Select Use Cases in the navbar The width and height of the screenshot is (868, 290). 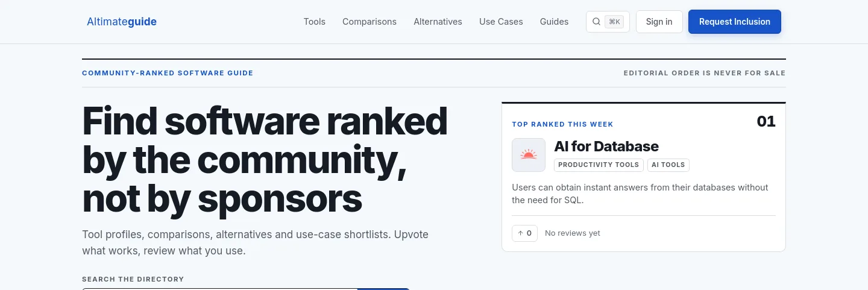pos(501,22)
